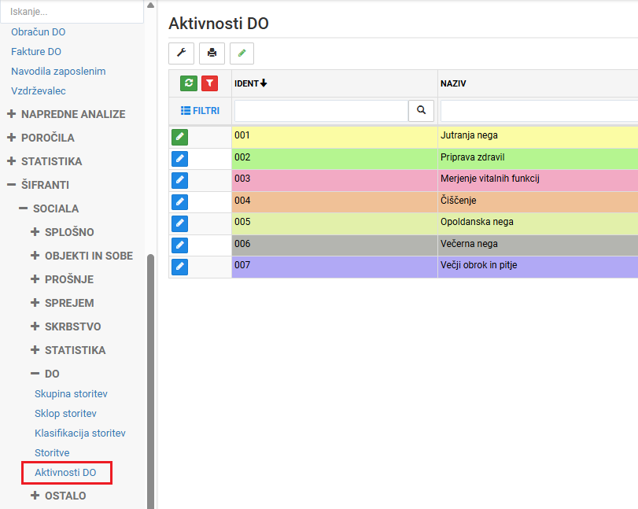Click the green pencil toolbar button
Viewport: 638px width, 509px height.
(242, 53)
